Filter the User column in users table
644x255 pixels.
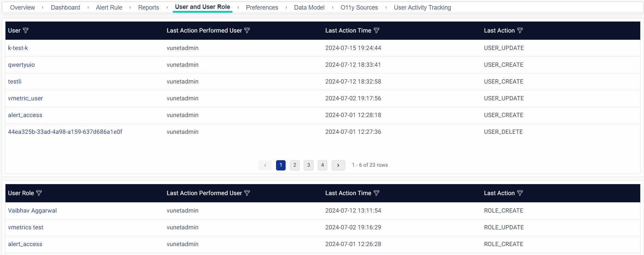click(x=26, y=30)
